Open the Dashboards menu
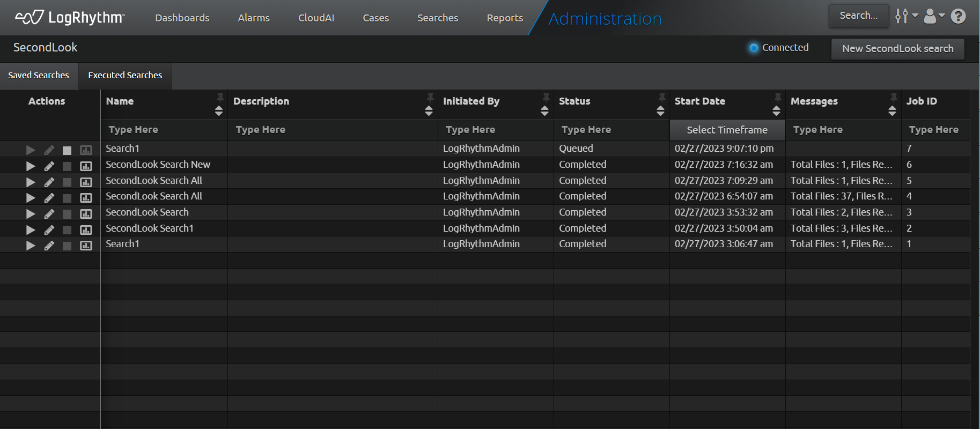 [x=182, y=18]
